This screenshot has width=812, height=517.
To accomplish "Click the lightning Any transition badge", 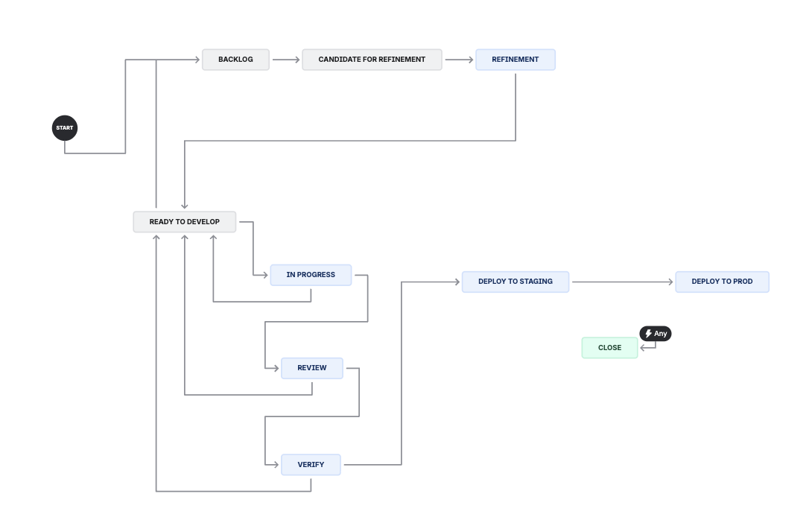I will coord(655,334).
